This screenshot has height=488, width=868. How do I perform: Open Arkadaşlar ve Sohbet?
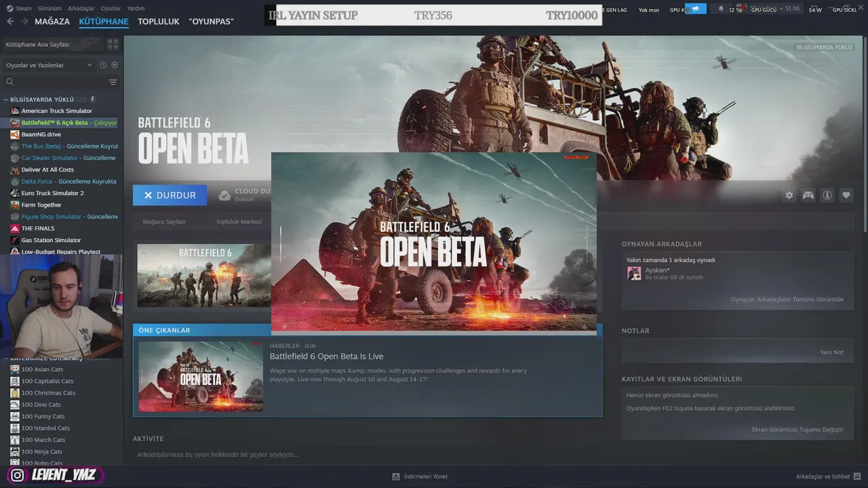pos(823,476)
